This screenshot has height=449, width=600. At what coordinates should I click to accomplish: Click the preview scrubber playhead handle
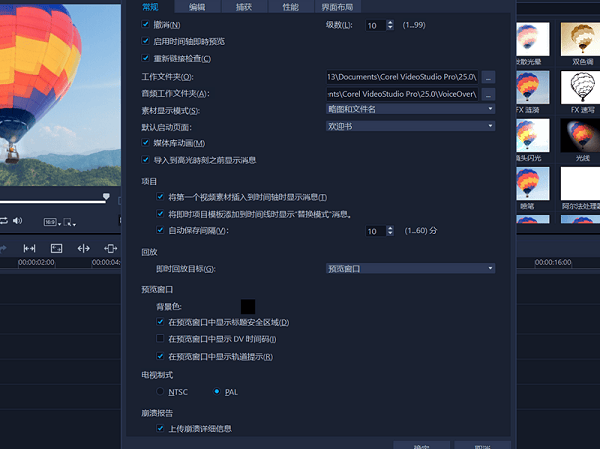point(106,197)
